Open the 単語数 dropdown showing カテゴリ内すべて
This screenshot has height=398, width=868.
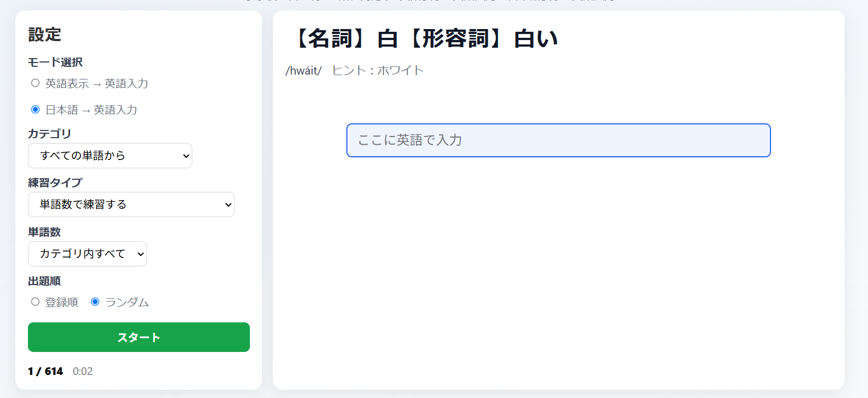pyautogui.click(x=87, y=254)
